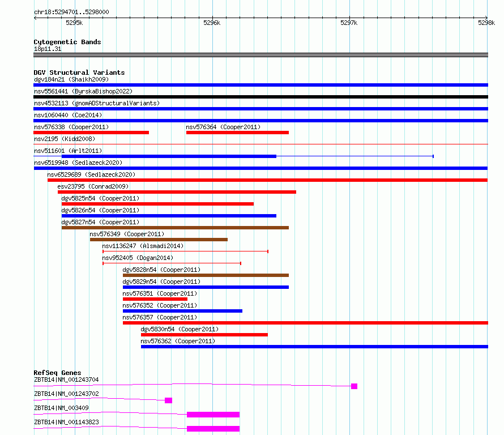Image resolution: width=504 pixels, height=435 pixels.
Task: Click the 18p11.31 band name text
Action: 48,49
